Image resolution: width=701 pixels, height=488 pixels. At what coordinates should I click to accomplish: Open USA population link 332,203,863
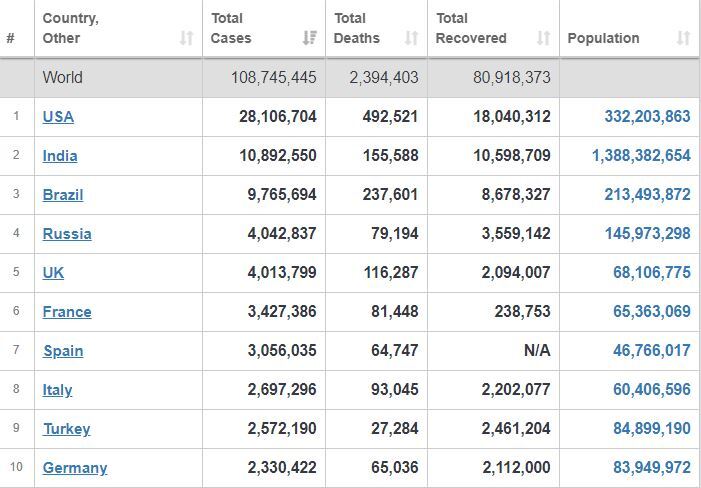647,117
